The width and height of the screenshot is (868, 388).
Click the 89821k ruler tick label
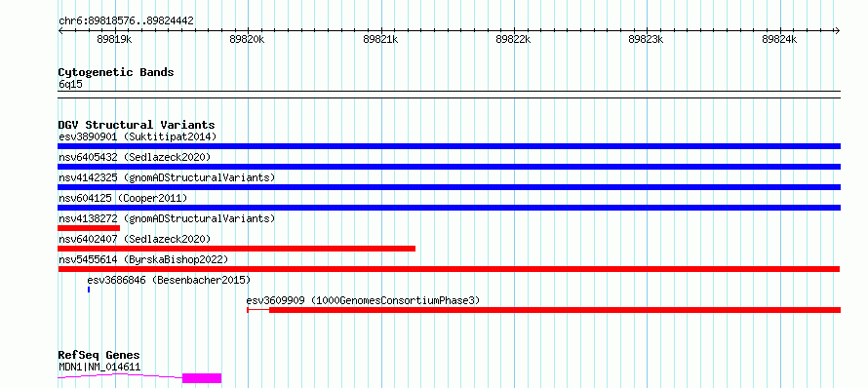click(x=381, y=39)
